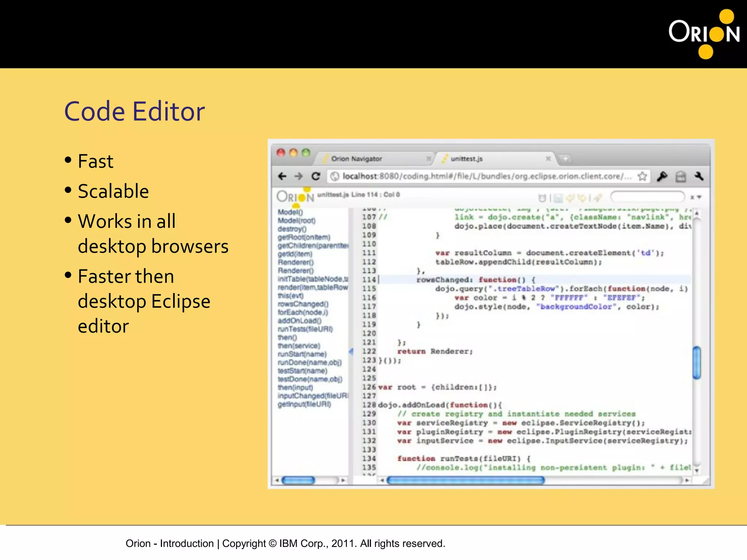This screenshot has width=747, height=560.
Task: Select then(input) in the outline
Action: 295,388
